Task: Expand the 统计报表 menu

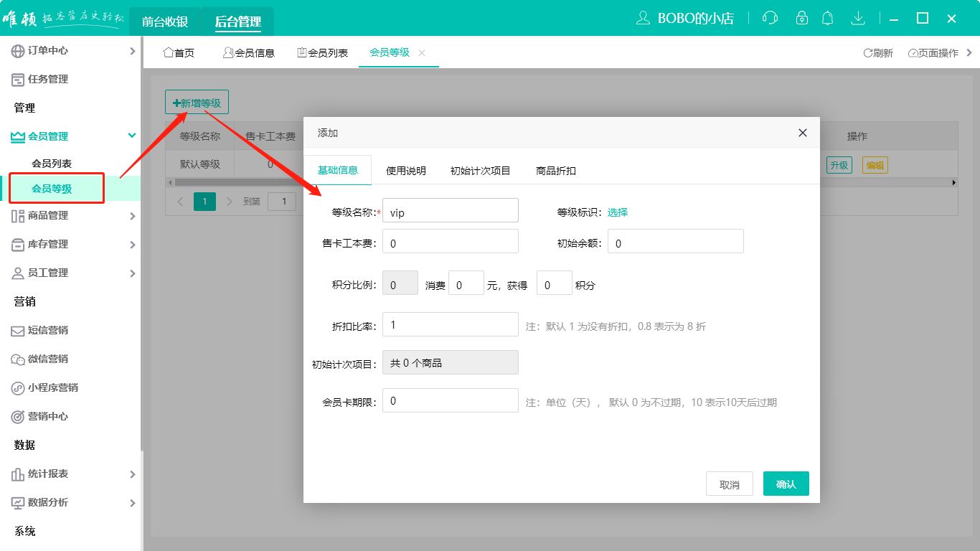Action: (x=132, y=474)
